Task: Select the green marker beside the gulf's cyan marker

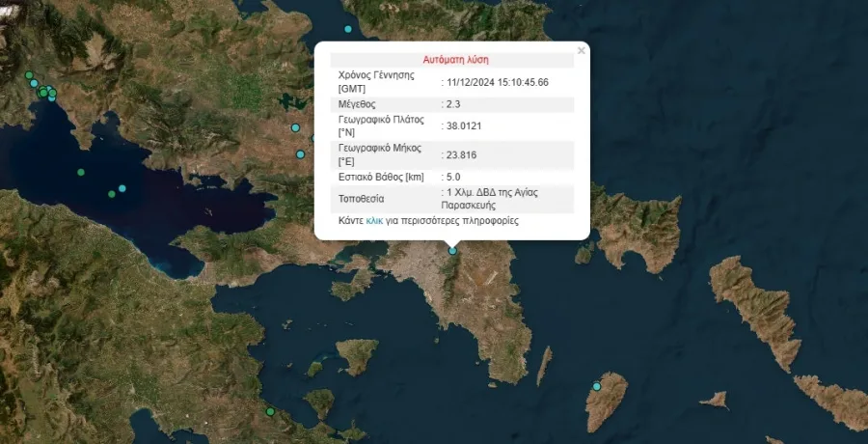Action: (112, 194)
